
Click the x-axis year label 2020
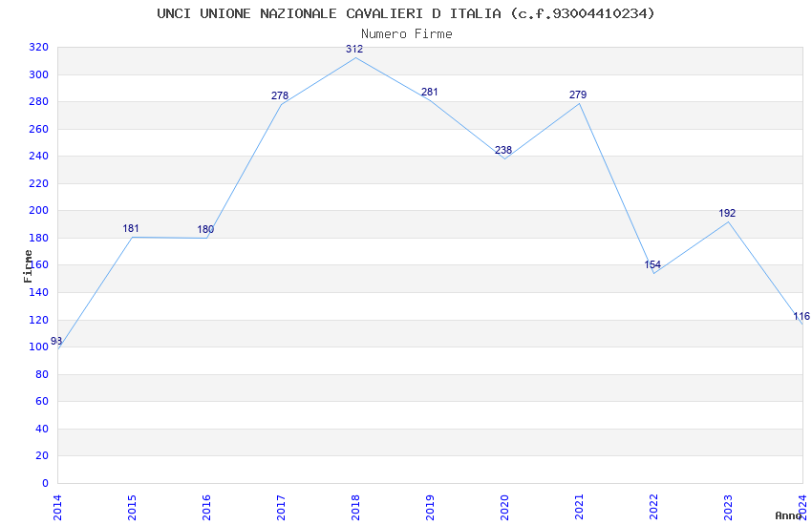coord(505,508)
